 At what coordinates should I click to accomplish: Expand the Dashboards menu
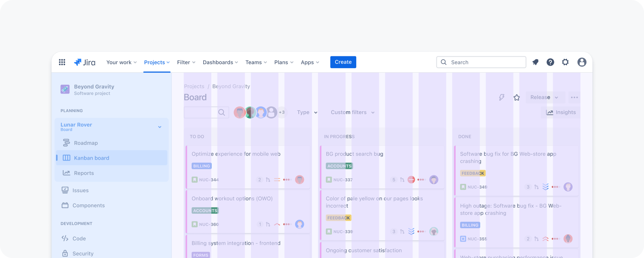click(x=221, y=62)
